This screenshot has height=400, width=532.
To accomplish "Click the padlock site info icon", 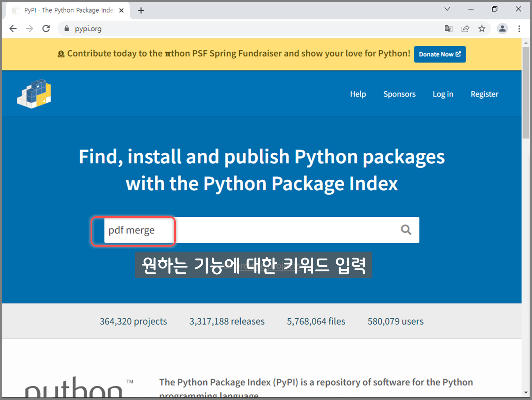I will [67, 29].
